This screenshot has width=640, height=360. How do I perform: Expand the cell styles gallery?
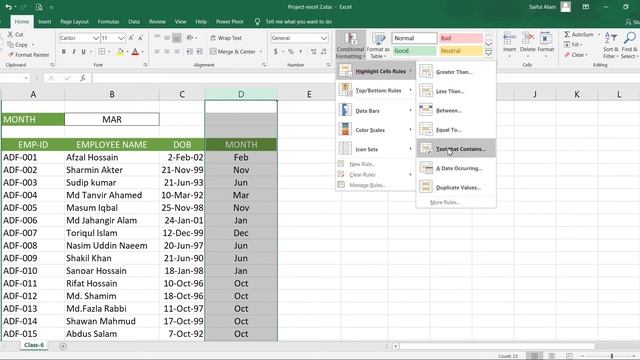488,53
